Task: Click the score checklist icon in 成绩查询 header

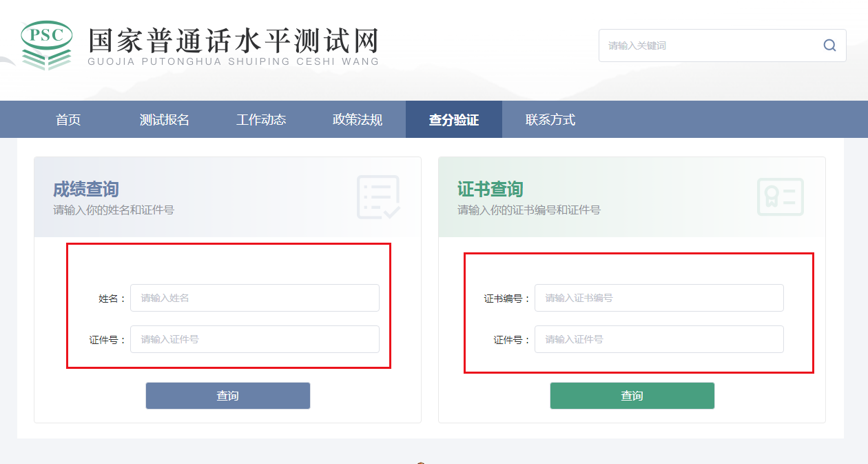Action: [378, 197]
